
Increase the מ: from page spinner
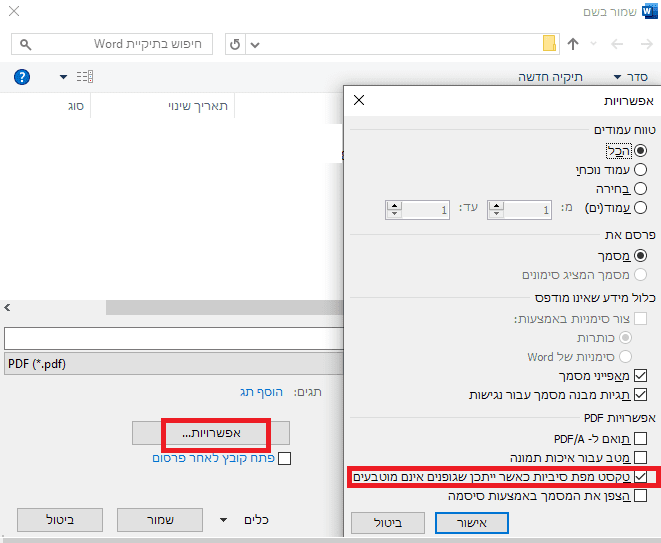coord(496,206)
